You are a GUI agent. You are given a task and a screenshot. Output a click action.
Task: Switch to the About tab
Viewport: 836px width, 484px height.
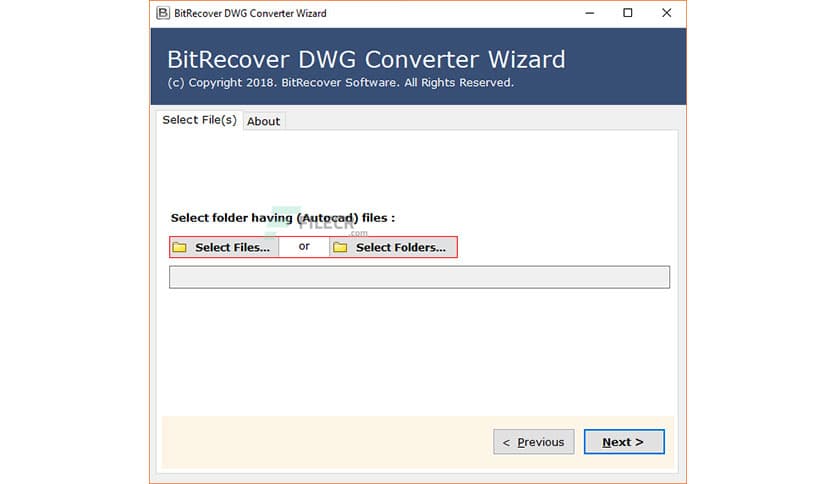click(x=263, y=121)
